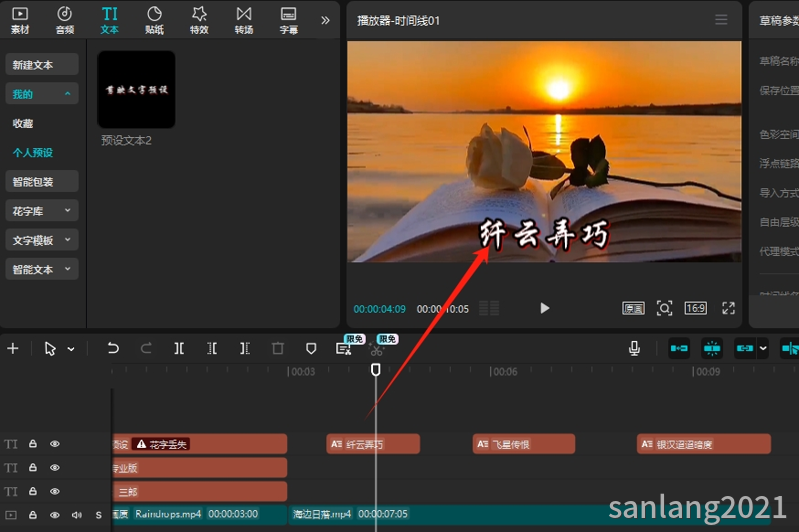
Task: Delete the selected clip
Action: coord(278,349)
